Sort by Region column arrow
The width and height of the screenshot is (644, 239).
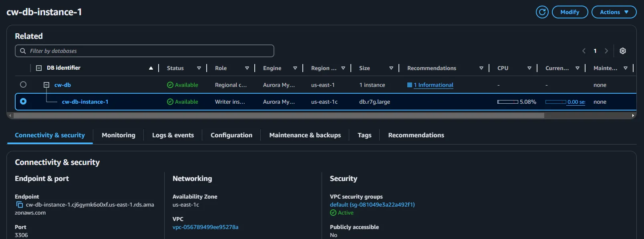point(343,68)
